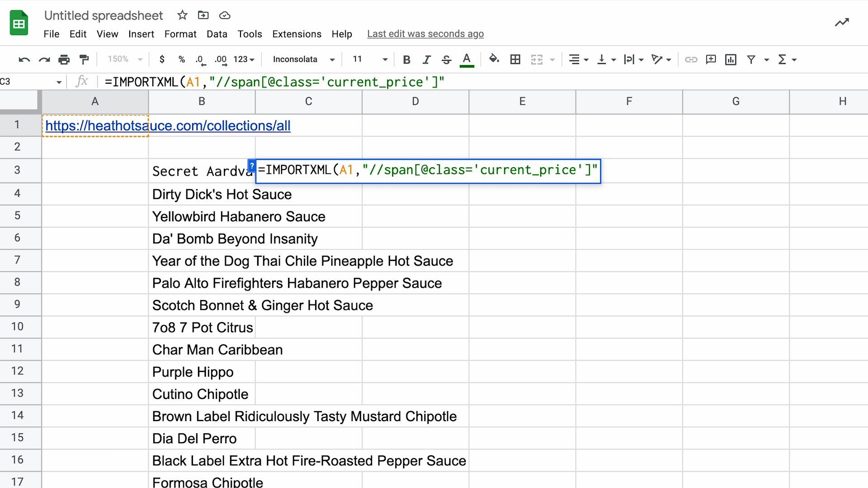Click the heathotsauce.com collections link
Screen dimensions: 868x488
pyautogui.click(x=168, y=126)
